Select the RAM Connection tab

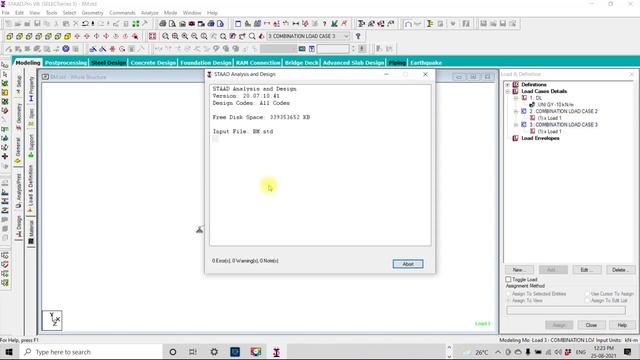(x=258, y=63)
